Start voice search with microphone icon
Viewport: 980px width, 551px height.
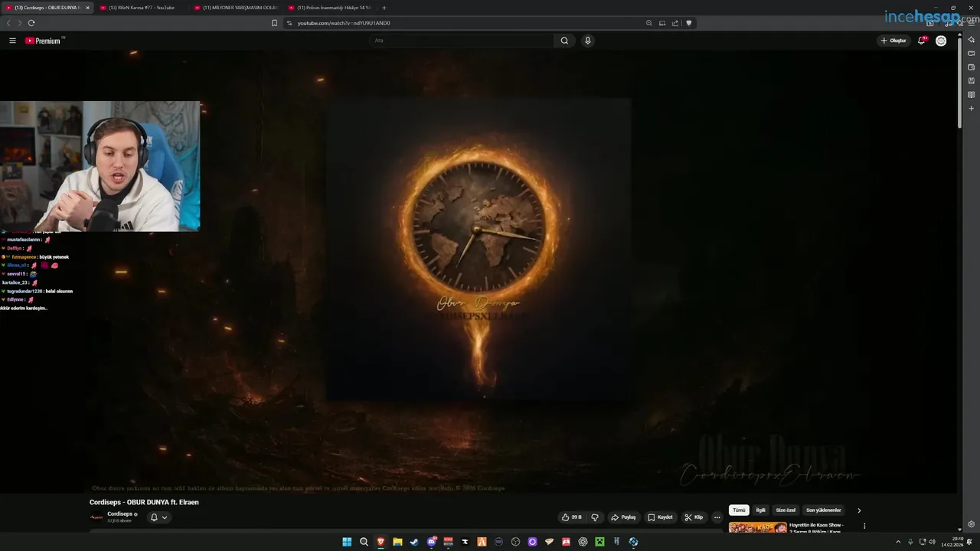click(x=587, y=41)
